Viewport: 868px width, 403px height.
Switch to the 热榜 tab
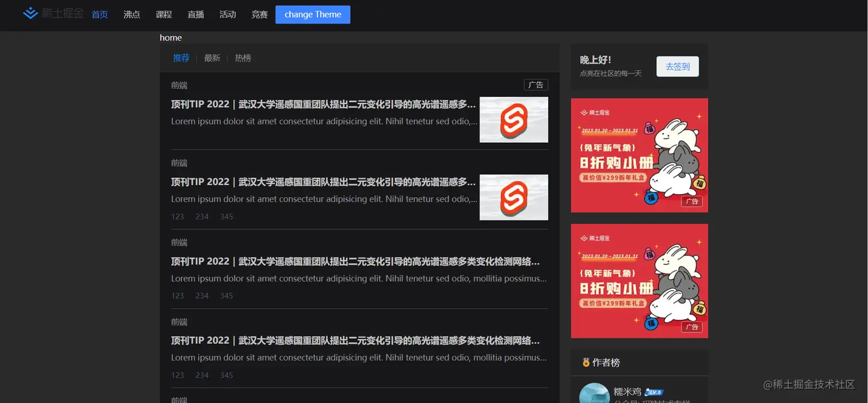click(243, 58)
